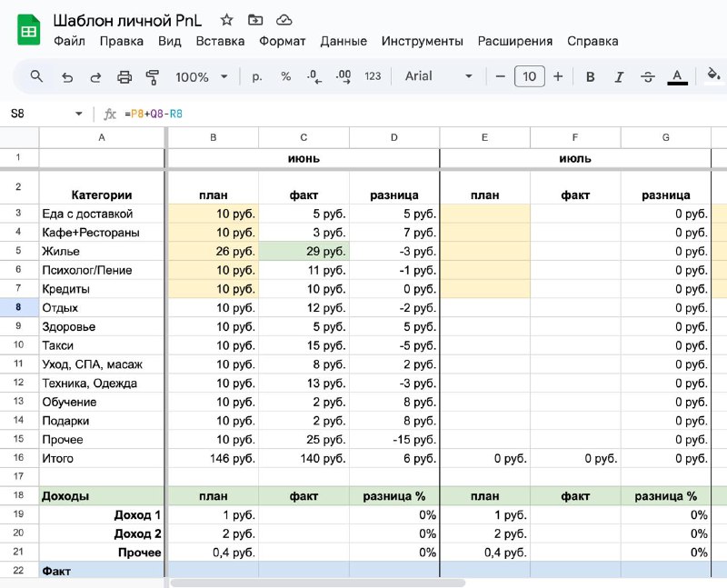The height and width of the screenshot is (588, 727).
Task: Toggle bold formatting
Action: click(x=590, y=76)
